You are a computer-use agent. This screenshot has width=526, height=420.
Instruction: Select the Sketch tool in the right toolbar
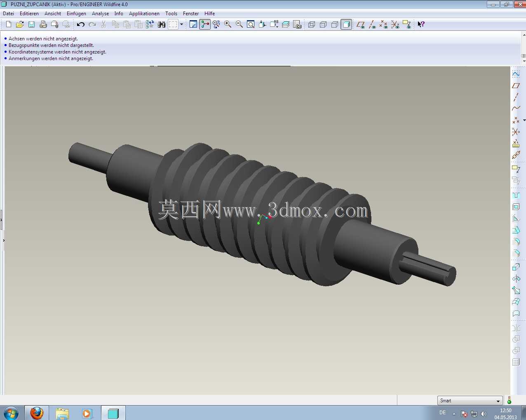[x=516, y=74]
